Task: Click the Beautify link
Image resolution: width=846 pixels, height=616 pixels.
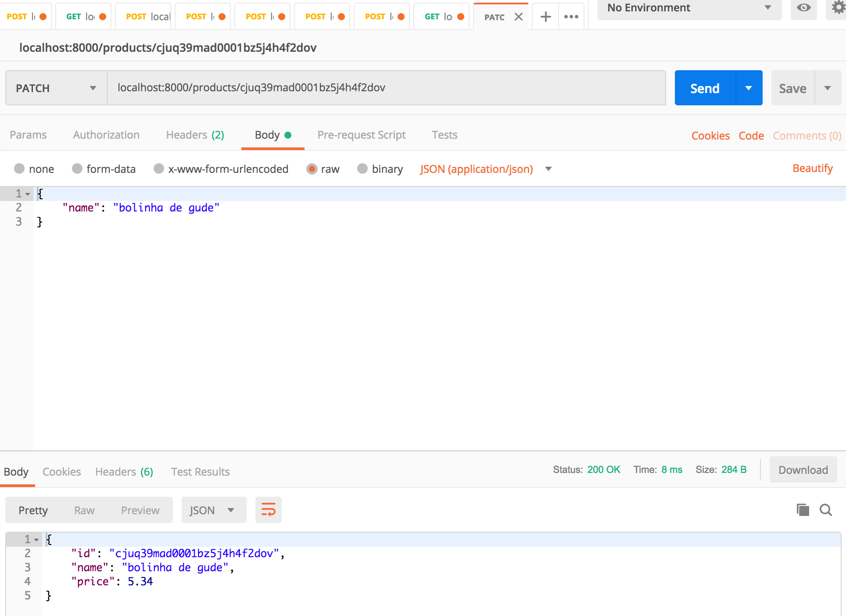Action: click(x=812, y=168)
